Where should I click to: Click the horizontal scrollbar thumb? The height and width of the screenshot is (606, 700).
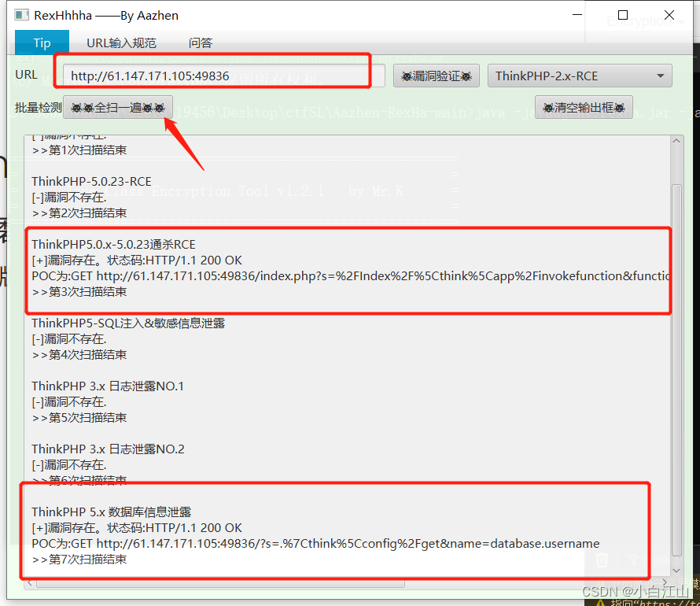220,583
